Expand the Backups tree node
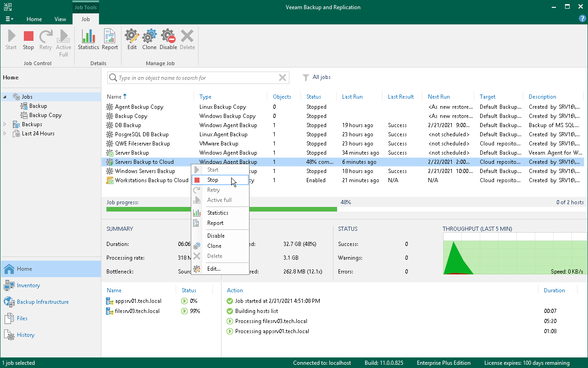 pyautogui.click(x=5, y=124)
